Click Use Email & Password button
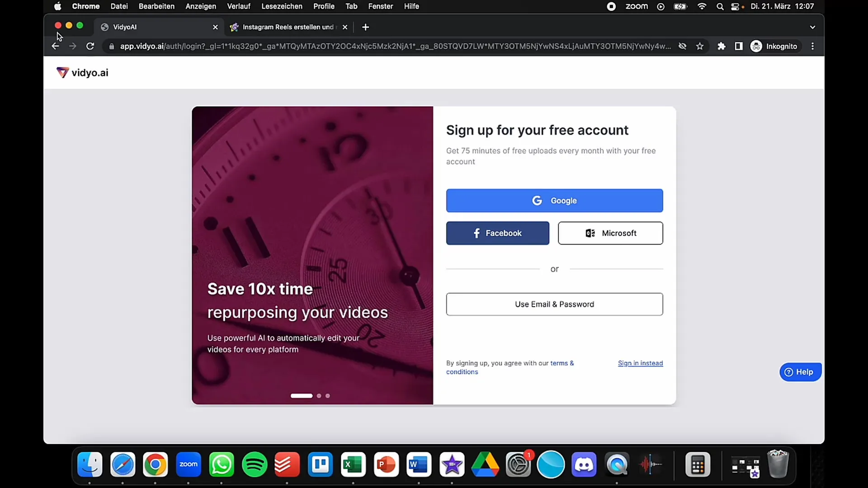 pos(554,304)
